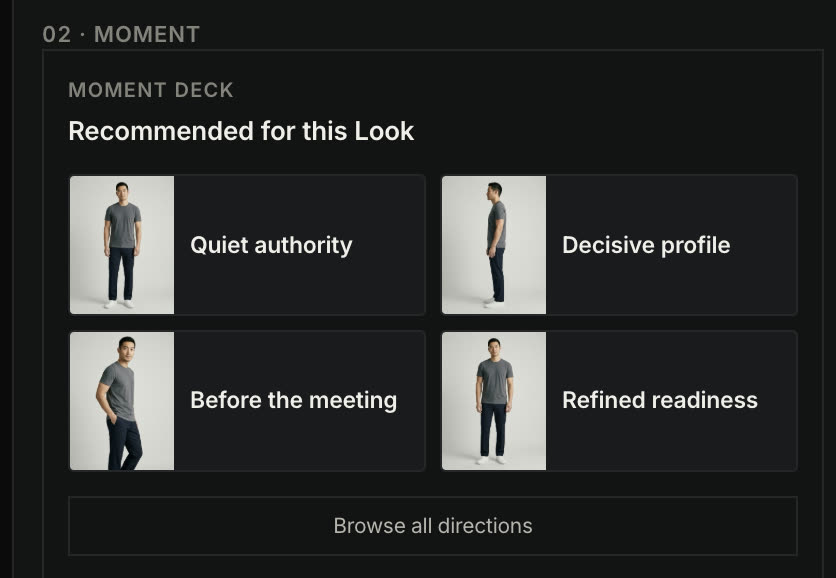The height and width of the screenshot is (578, 836).
Task: Pick the top-left front-facing man image
Action: click(122, 245)
